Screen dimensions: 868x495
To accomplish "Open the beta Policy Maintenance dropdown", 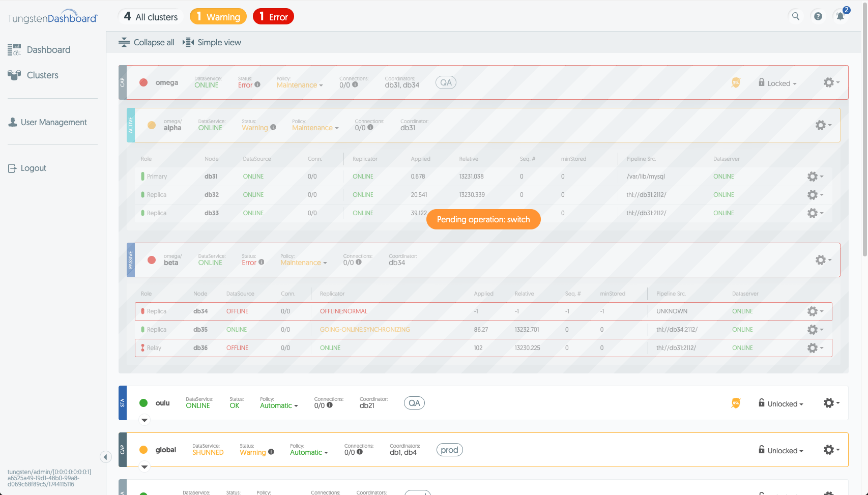I will click(303, 263).
